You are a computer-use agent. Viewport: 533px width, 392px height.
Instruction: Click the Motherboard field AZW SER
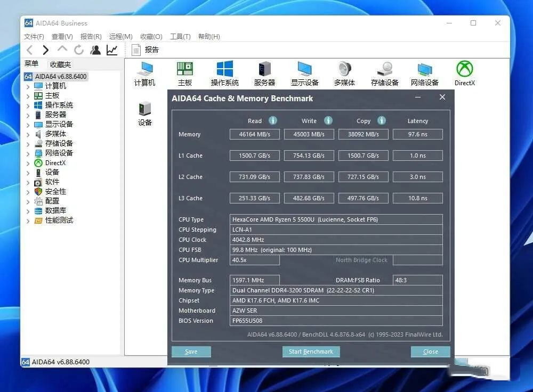(x=336, y=311)
